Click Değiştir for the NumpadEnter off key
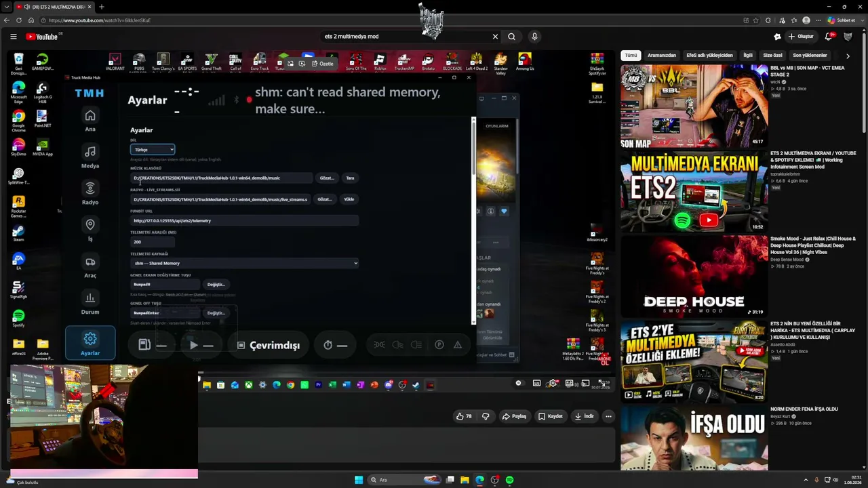The width and height of the screenshot is (868, 488). coord(216,313)
